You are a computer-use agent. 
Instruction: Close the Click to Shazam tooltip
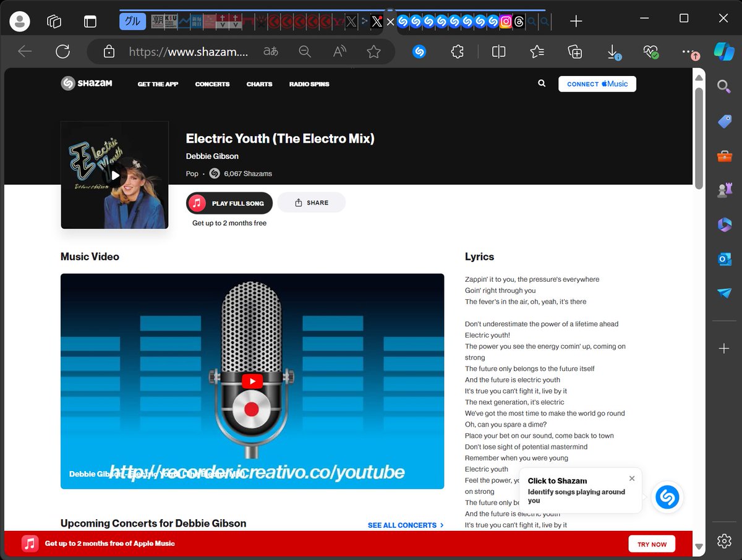pos(632,478)
